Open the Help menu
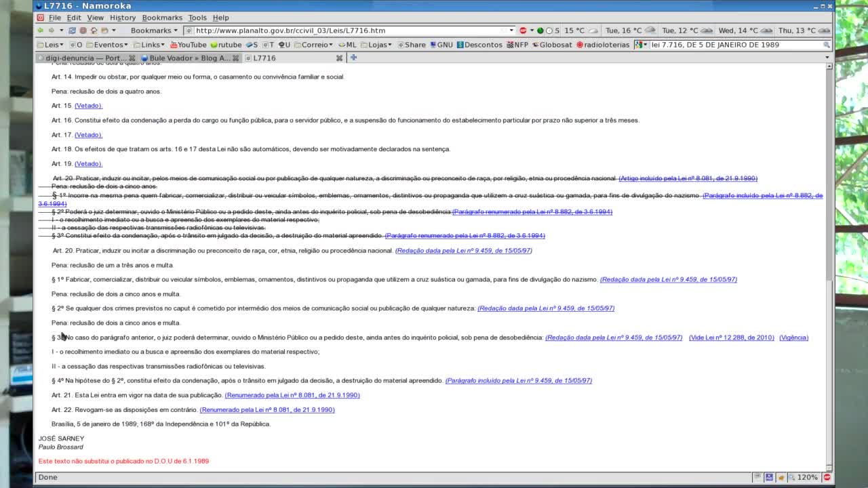The image size is (868, 488). (220, 18)
